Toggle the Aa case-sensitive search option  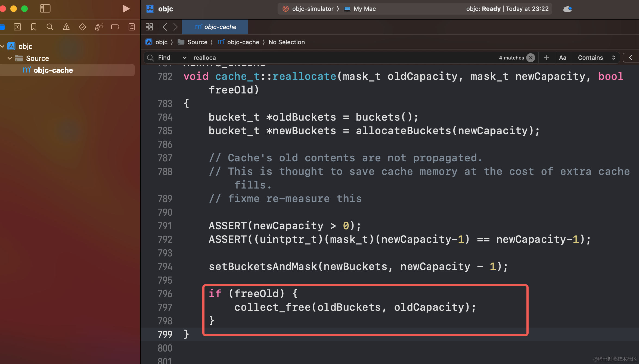[563, 58]
